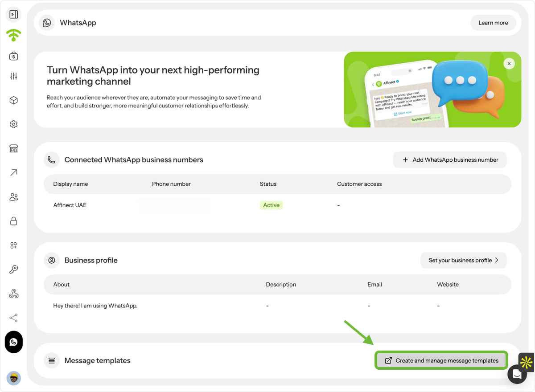Click the yellow asterisk widget icon

tap(527, 362)
